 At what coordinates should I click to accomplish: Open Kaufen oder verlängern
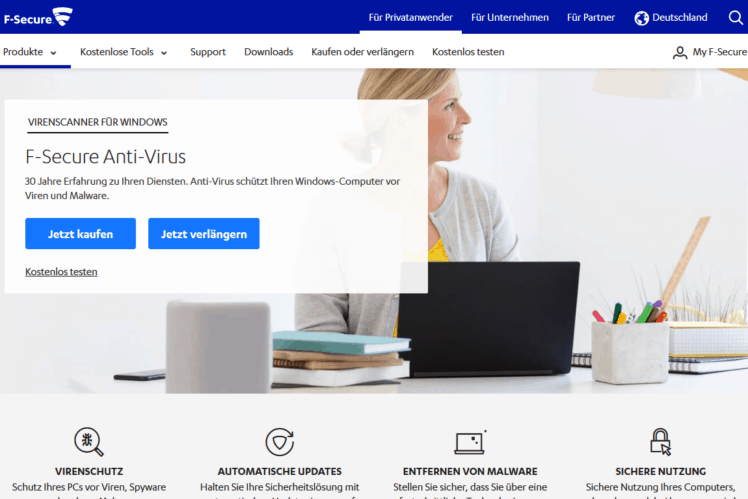coord(363,52)
